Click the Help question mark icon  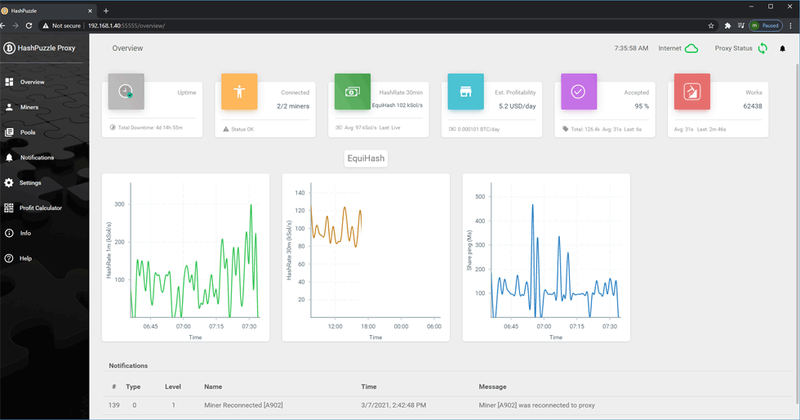[x=9, y=258]
